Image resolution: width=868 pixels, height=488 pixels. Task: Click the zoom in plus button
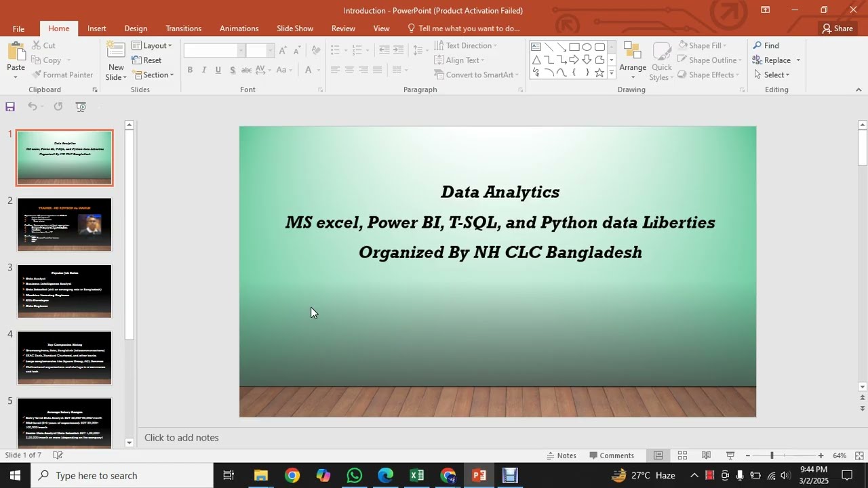821,455
